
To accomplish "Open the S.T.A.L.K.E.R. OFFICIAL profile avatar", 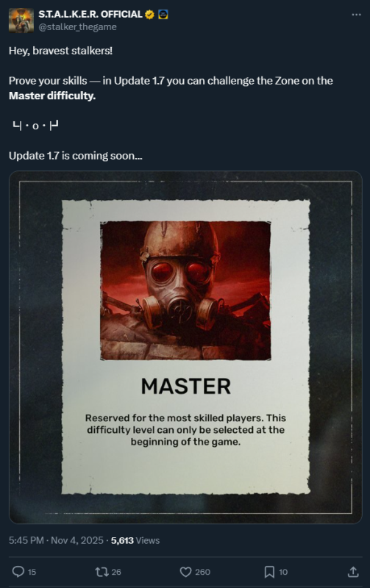I will tap(21, 21).
